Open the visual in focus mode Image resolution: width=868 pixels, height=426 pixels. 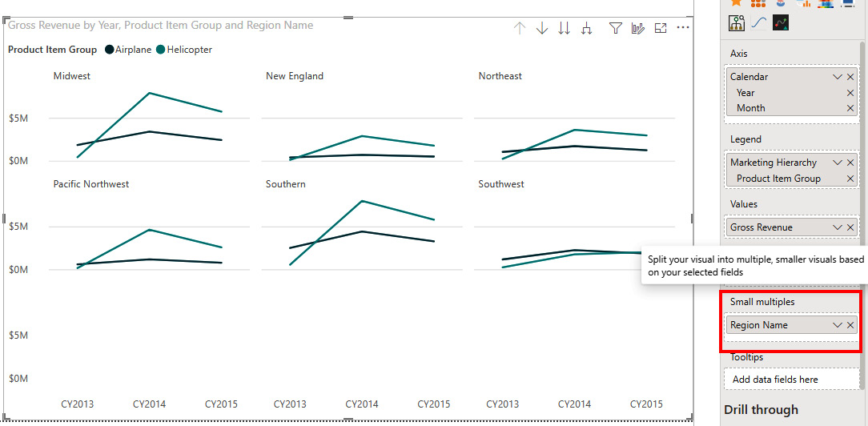pos(661,29)
